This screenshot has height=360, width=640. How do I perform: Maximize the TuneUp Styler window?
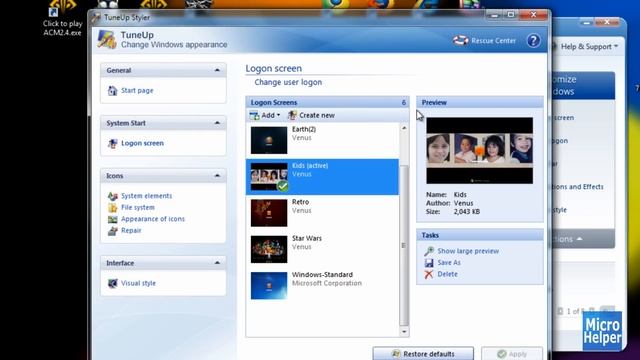tap(510, 15)
